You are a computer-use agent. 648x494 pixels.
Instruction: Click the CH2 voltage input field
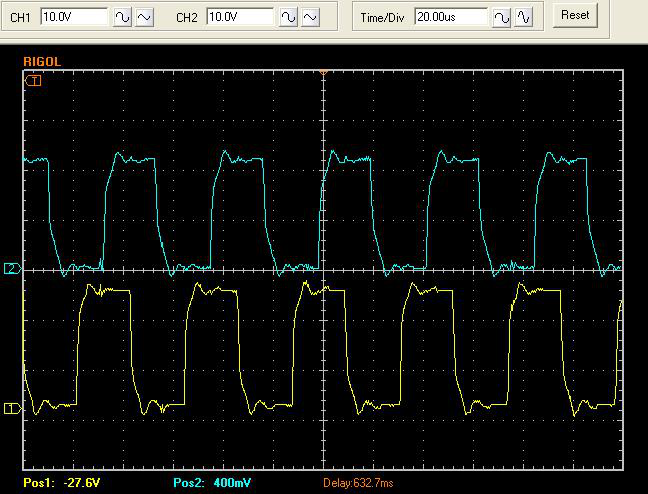[x=240, y=17]
